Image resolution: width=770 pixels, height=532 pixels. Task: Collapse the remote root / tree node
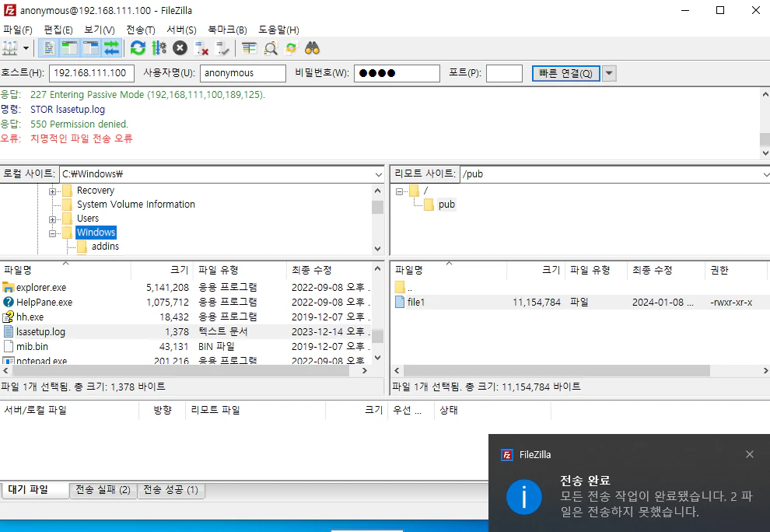coord(399,191)
